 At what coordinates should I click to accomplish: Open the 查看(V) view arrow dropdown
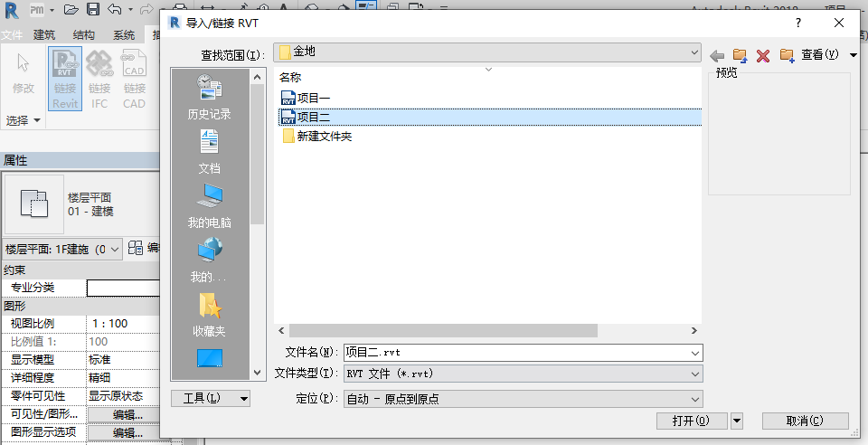pos(853,55)
